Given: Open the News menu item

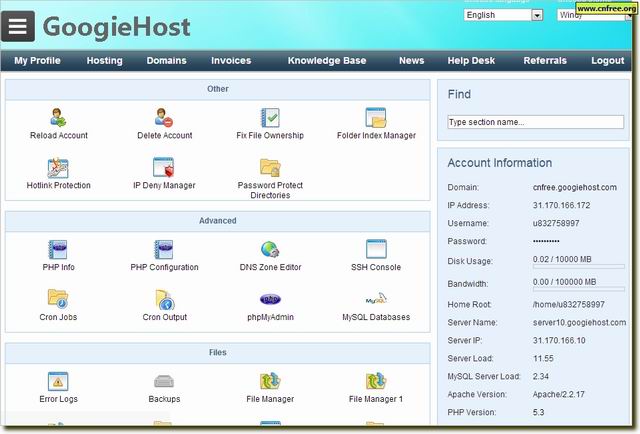Looking at the screenshot, I should pos(411,61).
